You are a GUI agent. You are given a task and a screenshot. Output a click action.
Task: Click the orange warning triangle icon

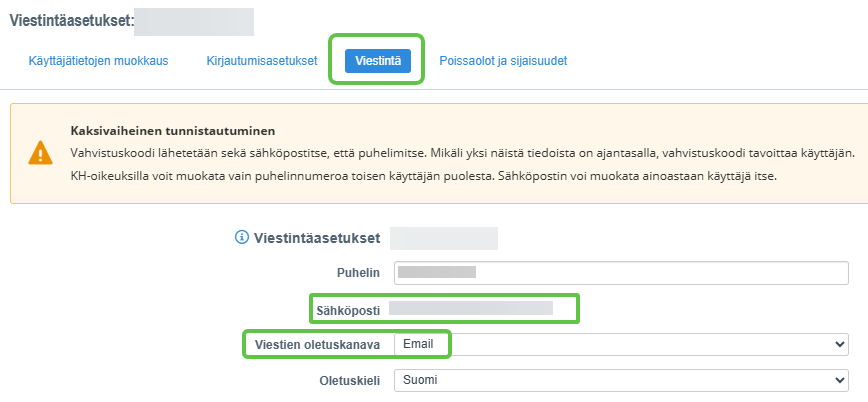click(40, 153)
